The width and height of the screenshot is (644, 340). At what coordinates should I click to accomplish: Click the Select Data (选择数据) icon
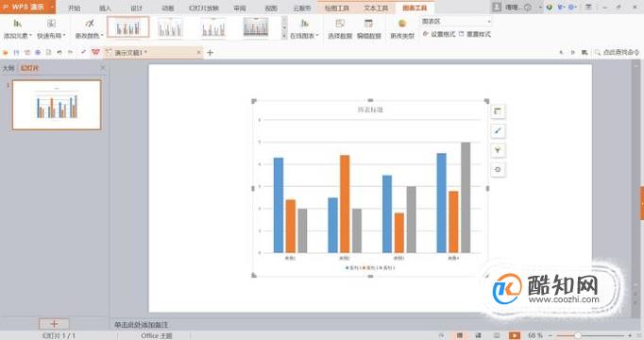coord(340,28)
